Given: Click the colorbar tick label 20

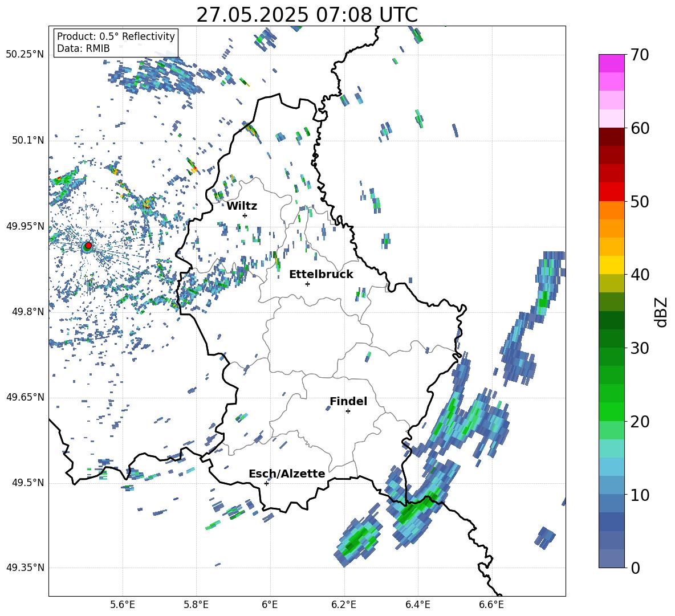Looking at the screenshot, I should pos(639,421).
